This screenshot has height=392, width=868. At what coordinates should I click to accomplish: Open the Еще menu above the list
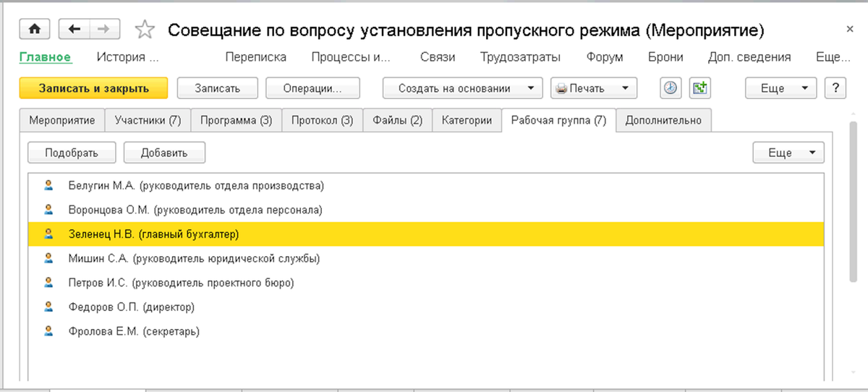pyautogui.click(x=788, y=153)
